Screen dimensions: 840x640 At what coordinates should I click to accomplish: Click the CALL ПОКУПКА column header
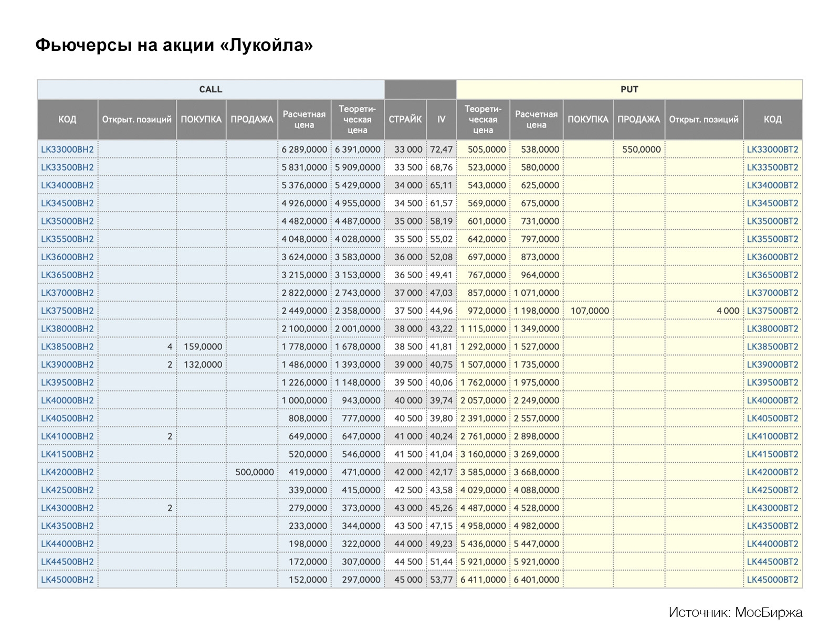click(x=201, y=119)
